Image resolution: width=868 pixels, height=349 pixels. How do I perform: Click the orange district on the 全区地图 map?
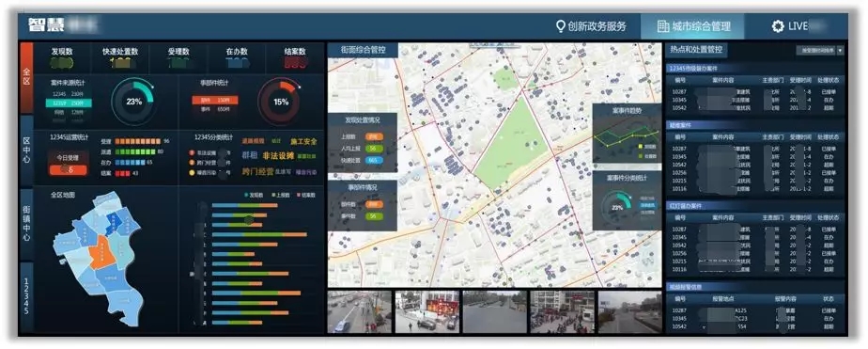click(x=101, y=251)
